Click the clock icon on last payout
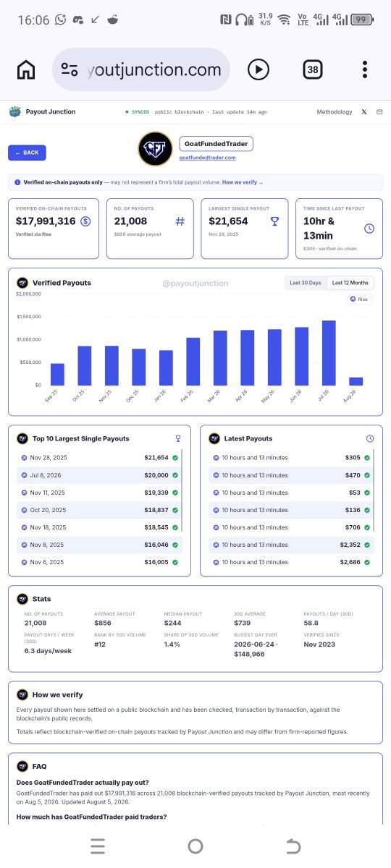391x868 pixels. 369,229
